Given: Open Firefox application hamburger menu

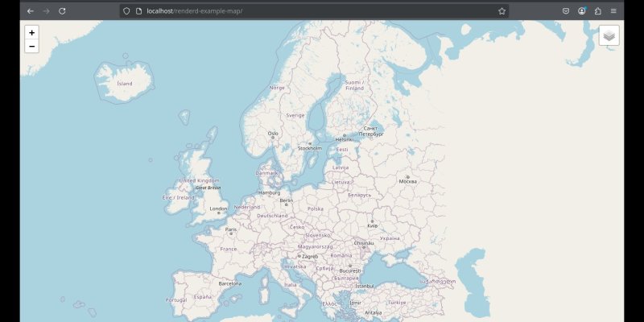Looking at the screenshot, I should pos(613,11).
